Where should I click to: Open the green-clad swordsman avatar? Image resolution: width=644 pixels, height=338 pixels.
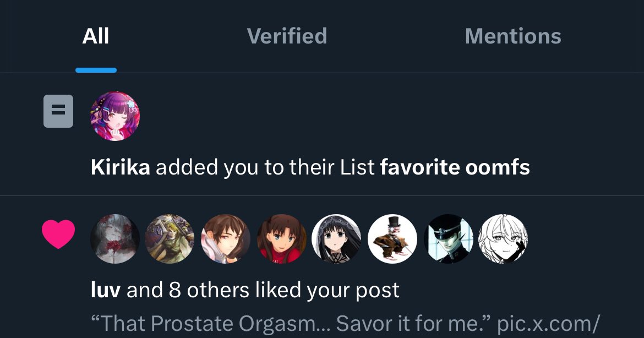coord(170,238)
